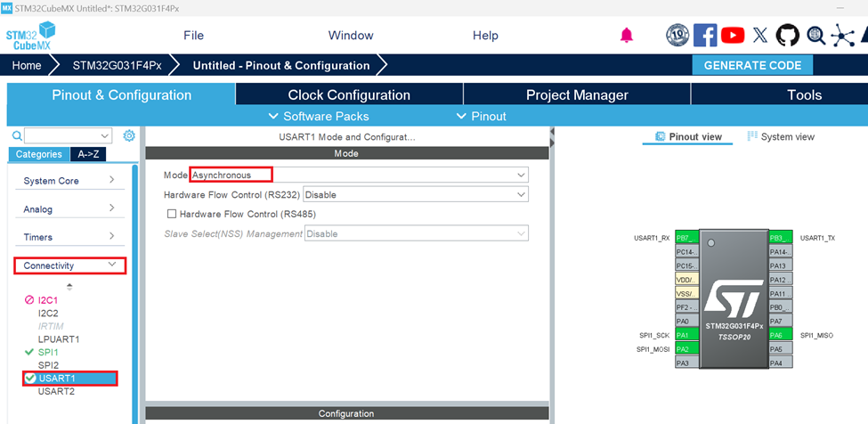Click the 19 years anniversary badge icon
Image resolution: width=868 pixels, height=424 pixels.
click(x=677, y=36)
